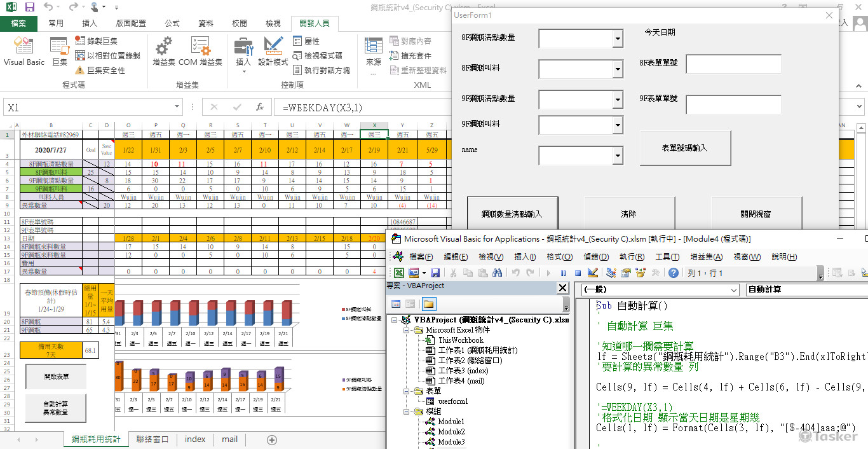868x449 pixels.
Task: Expand the name combo box in UserForm1
Action: coord(618,156)
